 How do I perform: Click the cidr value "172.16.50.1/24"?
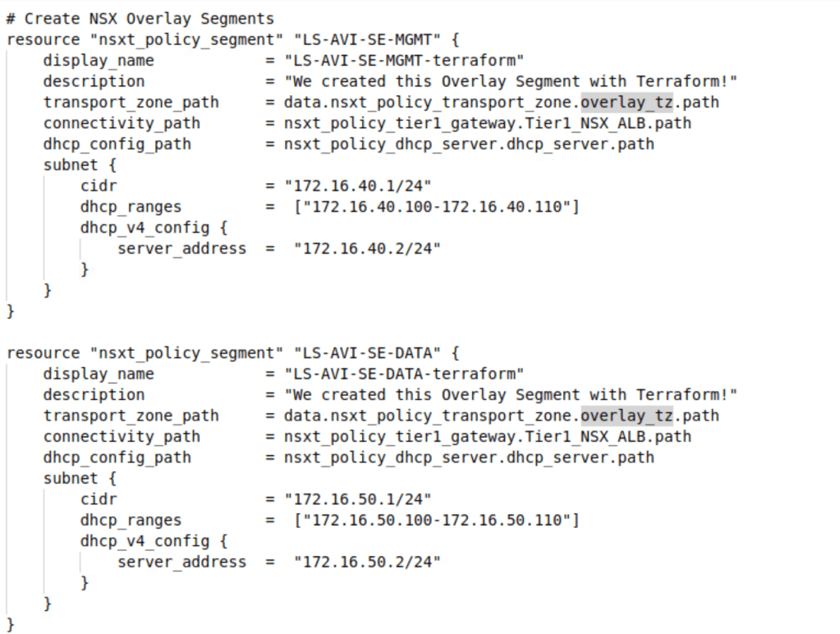coord(358,499)
